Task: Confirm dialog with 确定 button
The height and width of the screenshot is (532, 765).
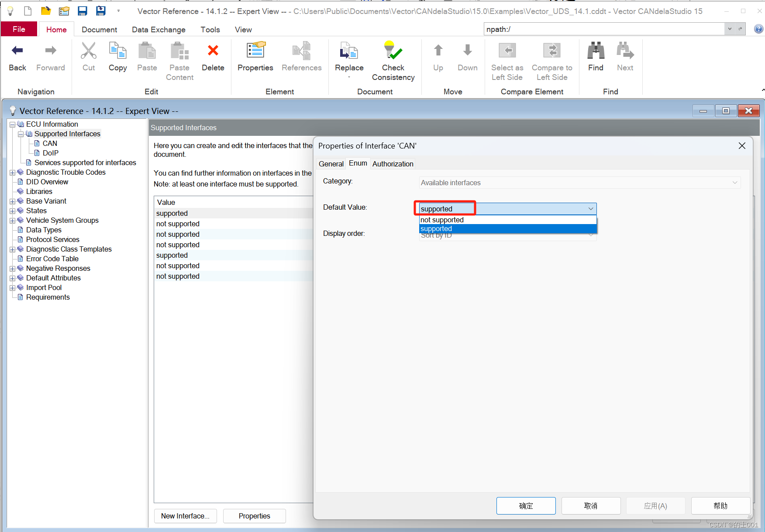Action: click(x=526, y=506)
